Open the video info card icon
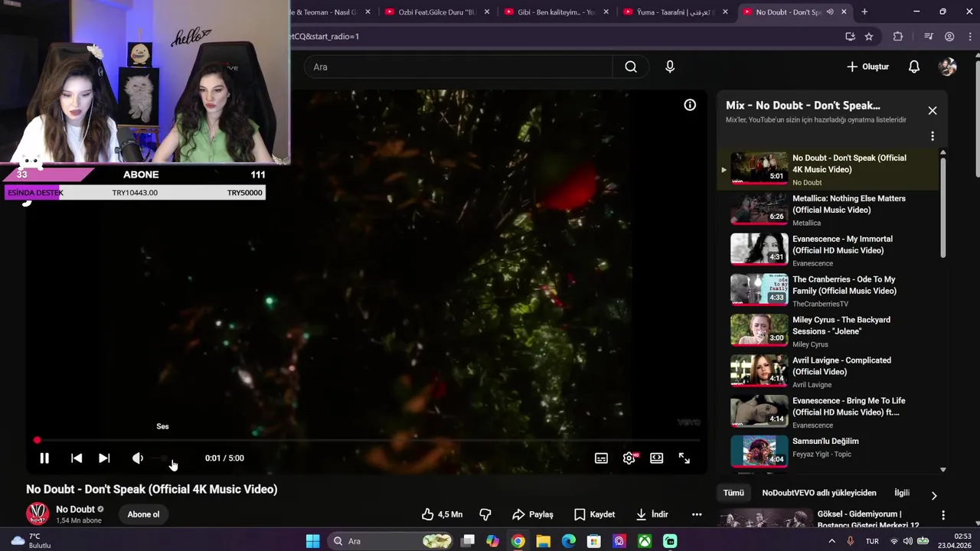Image resolution: width=980 pixels, height=551 pixels. (690, 105)
